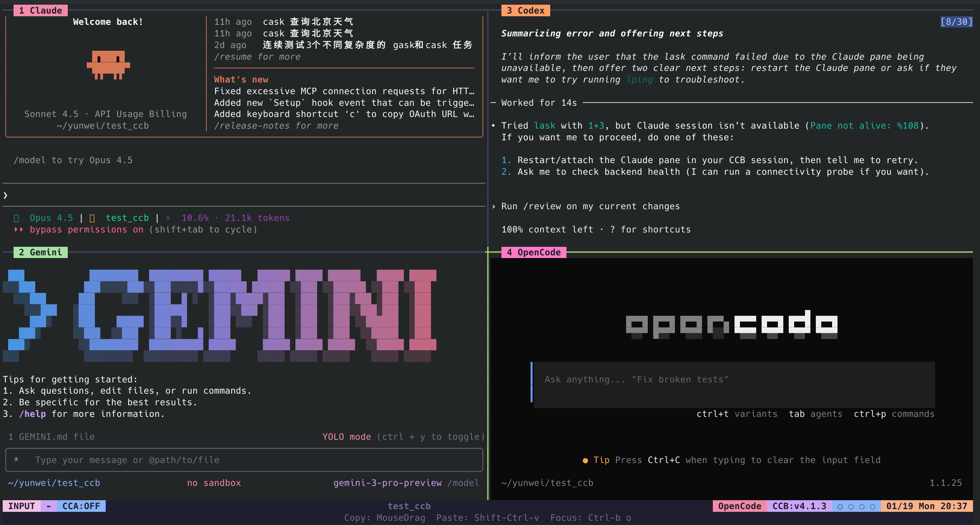Click the lightning bolt token usage icon

pyautogui.click(x=168, y=218)
